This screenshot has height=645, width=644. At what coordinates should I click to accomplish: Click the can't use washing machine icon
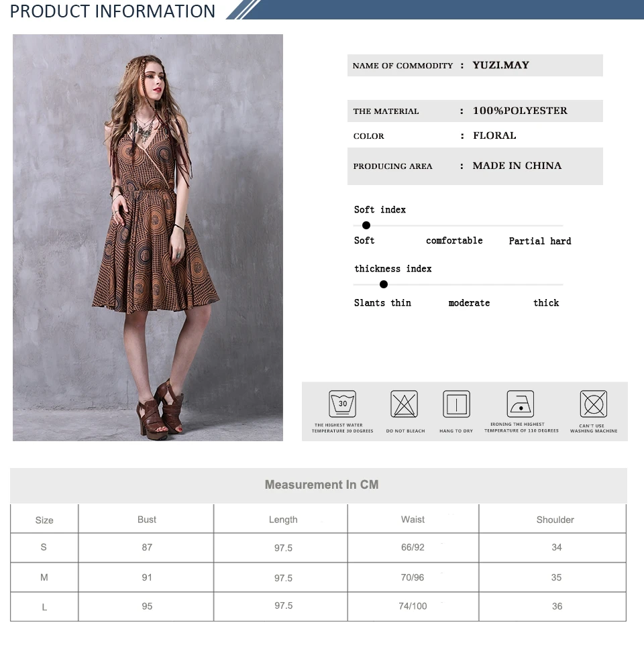coord(594,404)
